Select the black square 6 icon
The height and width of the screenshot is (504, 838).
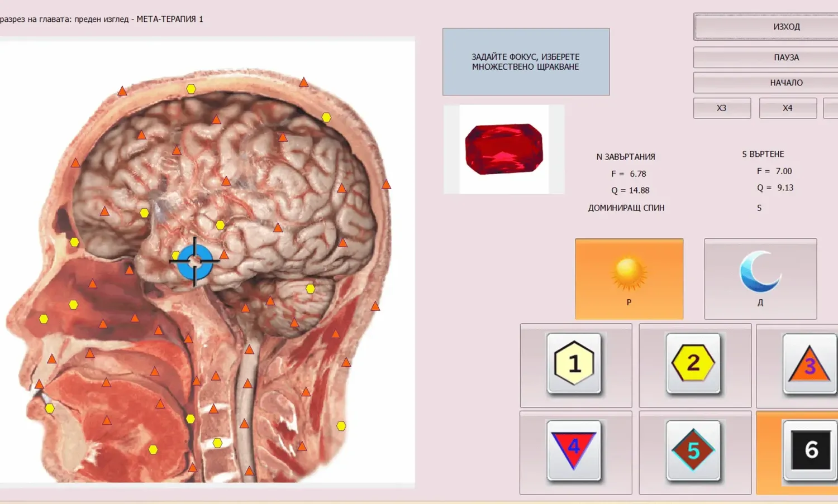[811, 450]
